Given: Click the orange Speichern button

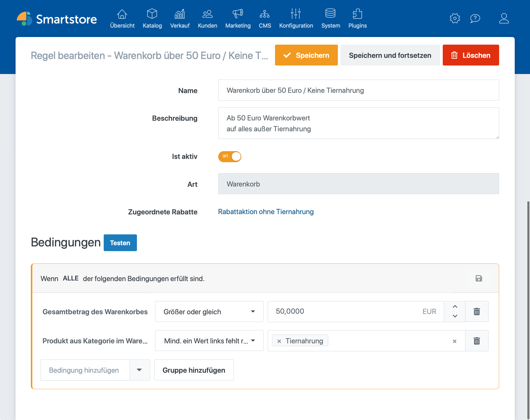Looking at the screenshot, I should point(306,55).
